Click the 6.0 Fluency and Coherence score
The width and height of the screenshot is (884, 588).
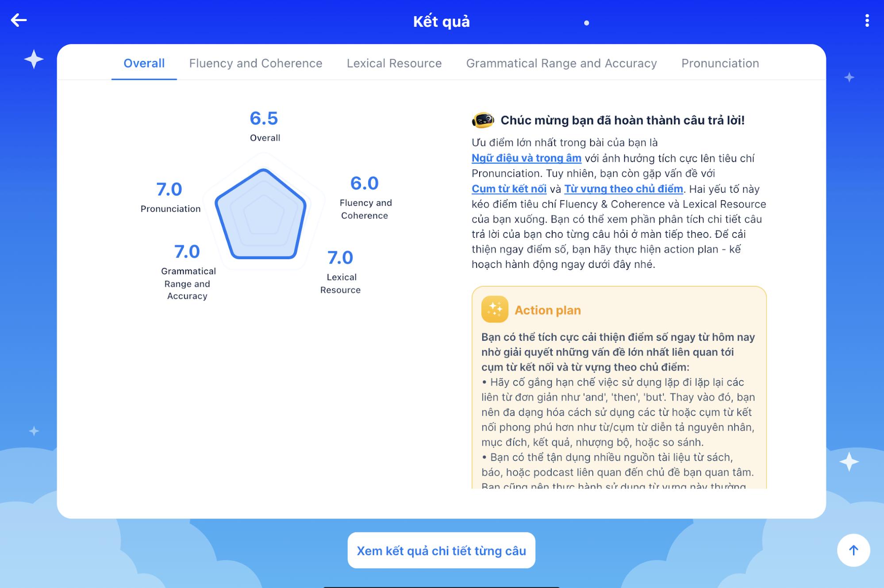point(364,183)
